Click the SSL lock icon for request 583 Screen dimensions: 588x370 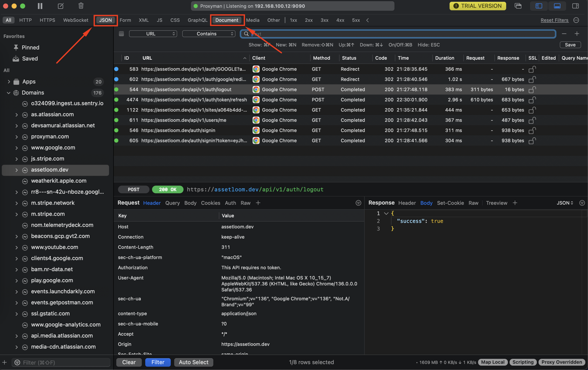point(532,69)
